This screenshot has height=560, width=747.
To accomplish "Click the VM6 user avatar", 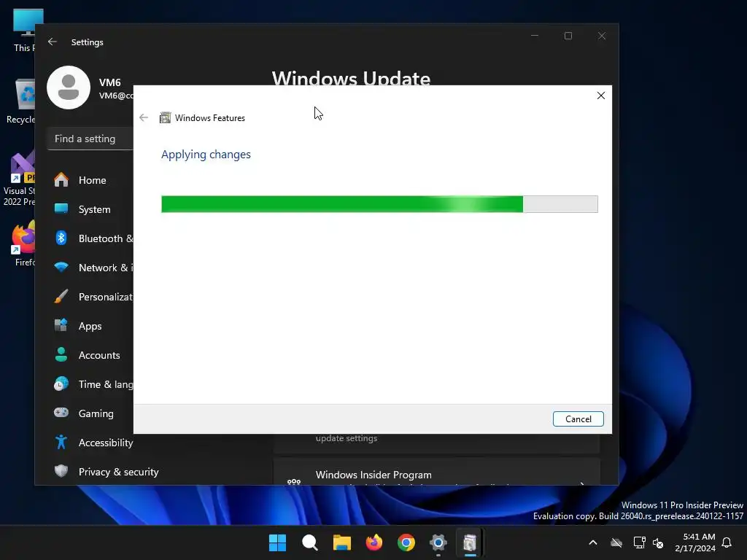I will pyautogui.click(x=69, y=87).
